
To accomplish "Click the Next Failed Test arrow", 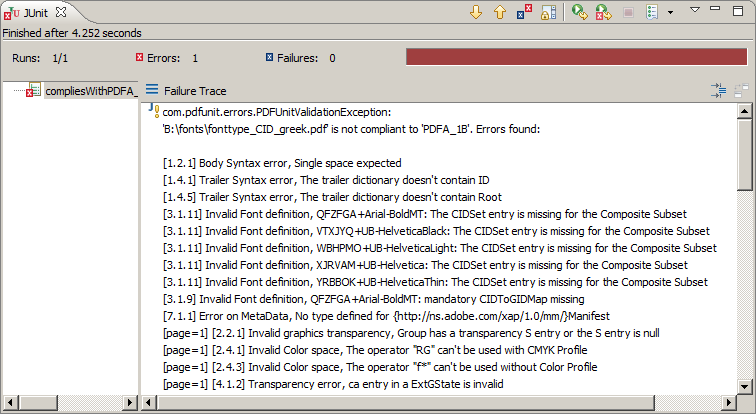I will 476,12.
